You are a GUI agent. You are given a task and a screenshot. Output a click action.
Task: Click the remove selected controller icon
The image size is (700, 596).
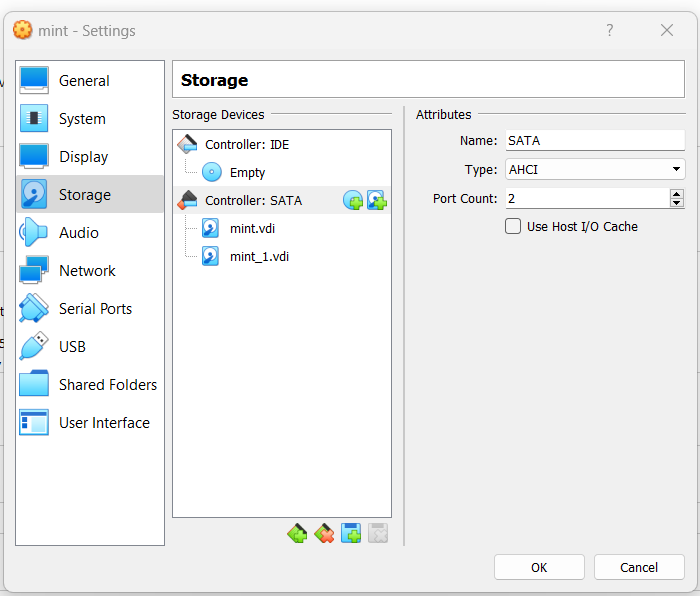[324, 533]
